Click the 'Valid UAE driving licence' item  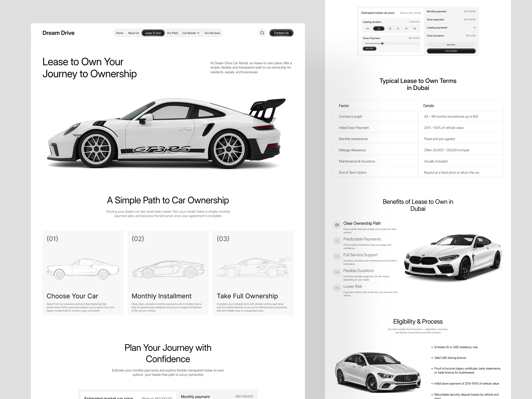click(450, 358)
